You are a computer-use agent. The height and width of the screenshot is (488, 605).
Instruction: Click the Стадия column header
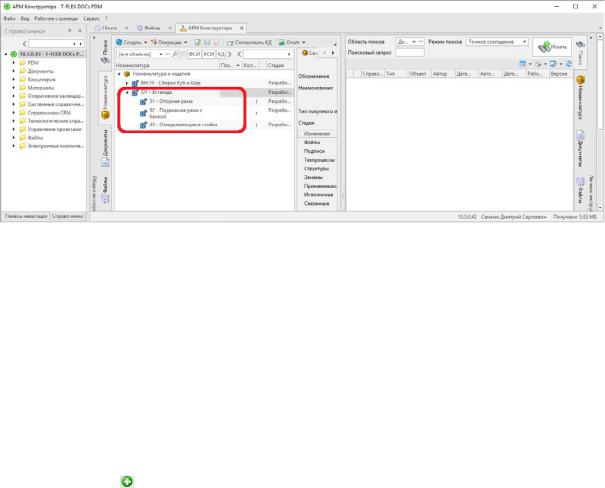280,65
